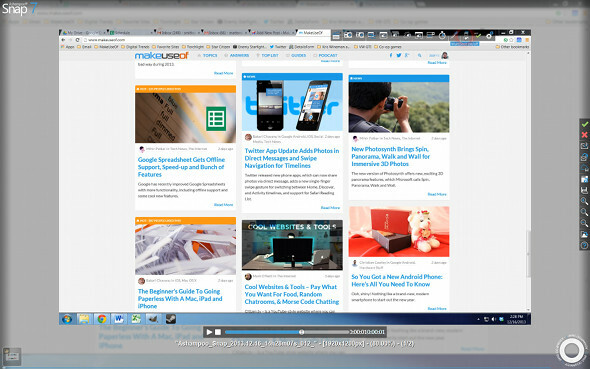Open the ANSWERS menu item
Viewport: 590px width, 369px height.
coord(237,55)
